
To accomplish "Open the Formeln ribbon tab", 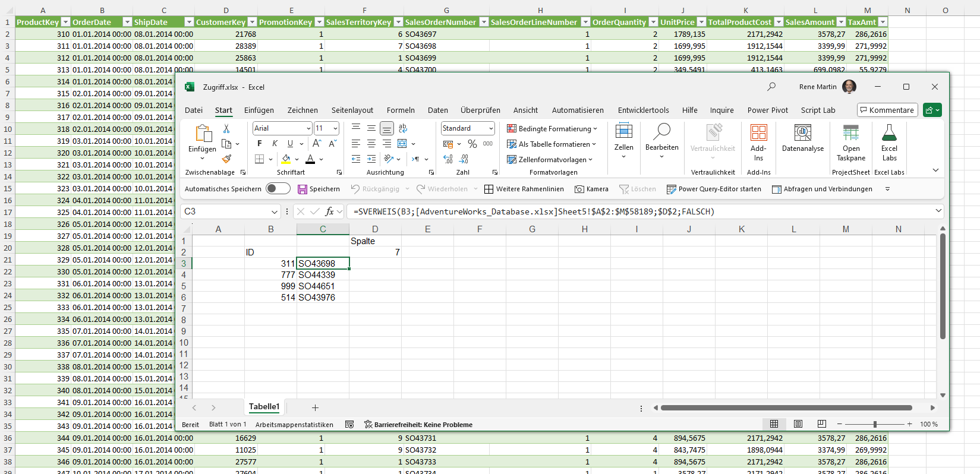I will pyautogui.click(x=401, y=110).
